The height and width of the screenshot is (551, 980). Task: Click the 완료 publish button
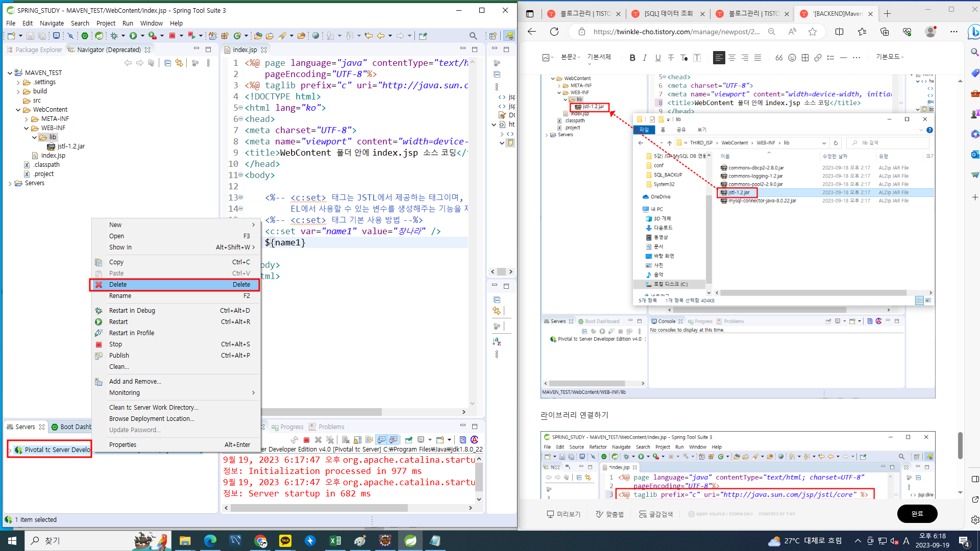(917, 514)
